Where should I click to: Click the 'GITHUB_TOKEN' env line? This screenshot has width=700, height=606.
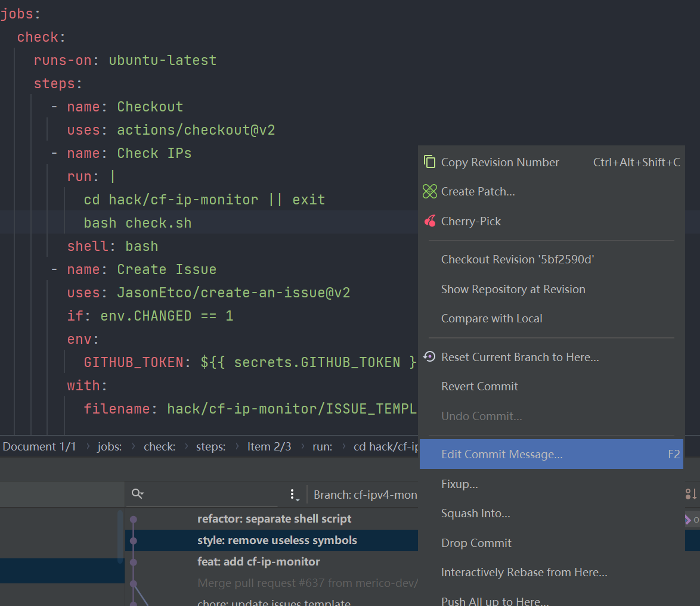(x=250, y=362)
